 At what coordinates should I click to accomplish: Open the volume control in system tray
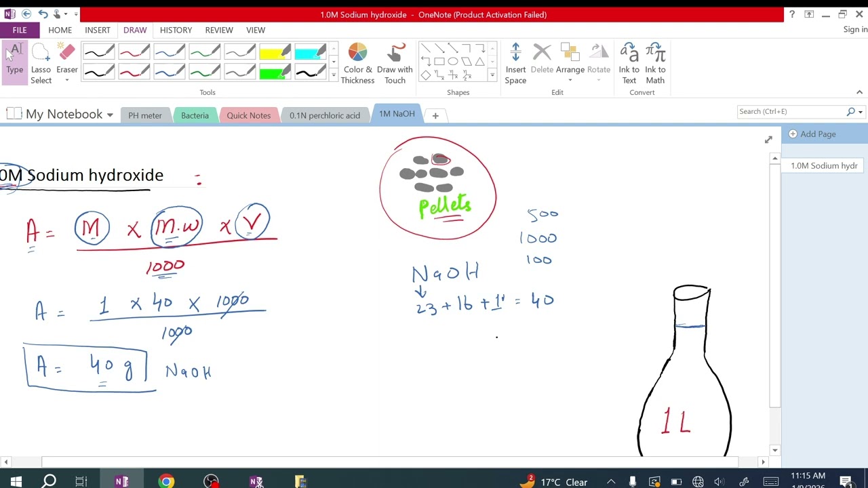click(719, 482)
